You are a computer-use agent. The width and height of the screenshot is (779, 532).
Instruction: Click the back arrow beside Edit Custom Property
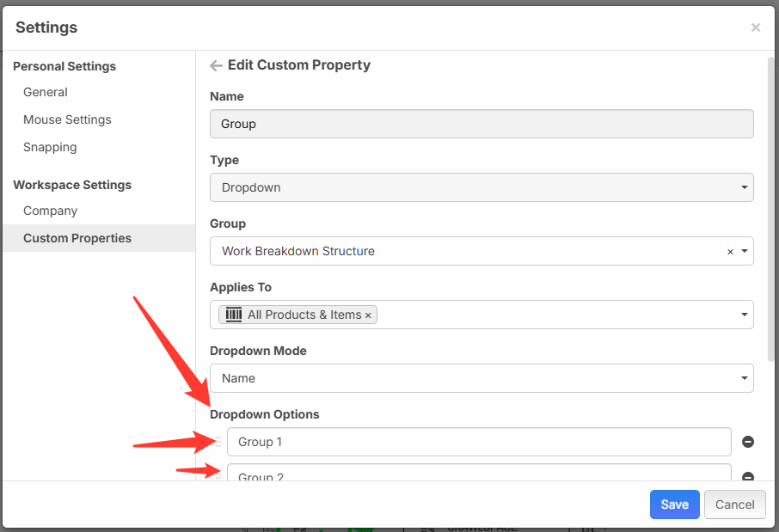click(216, 65)
